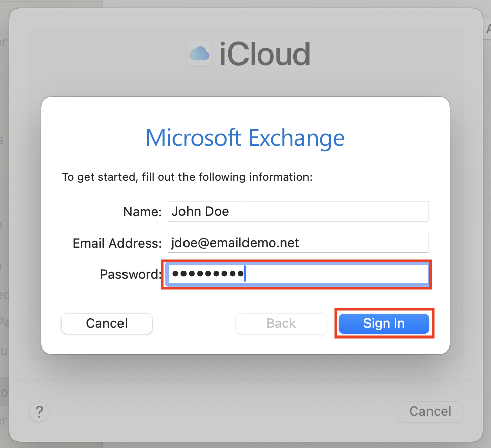The width and height of the screenshot is (491, 448).
Task: Click the partially visible tab at top right
Action: click(487, 29)
